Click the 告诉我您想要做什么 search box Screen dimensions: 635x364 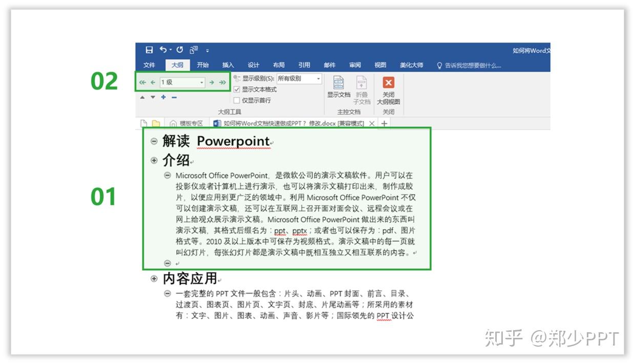[x=469, y=66]
